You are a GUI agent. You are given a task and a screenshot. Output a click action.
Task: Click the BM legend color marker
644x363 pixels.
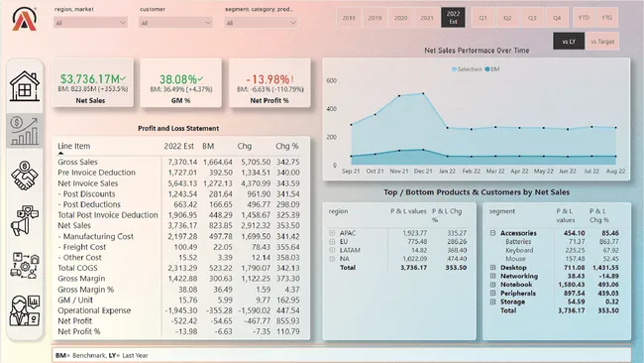[x=487, y=69]
